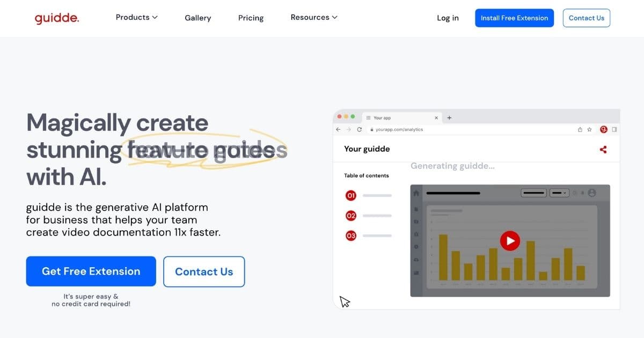Click the side panel icon in mock browser
Image resolution: width=644 pixels, height=338 pixels.
pyautogui.click(x=614, y=129)
